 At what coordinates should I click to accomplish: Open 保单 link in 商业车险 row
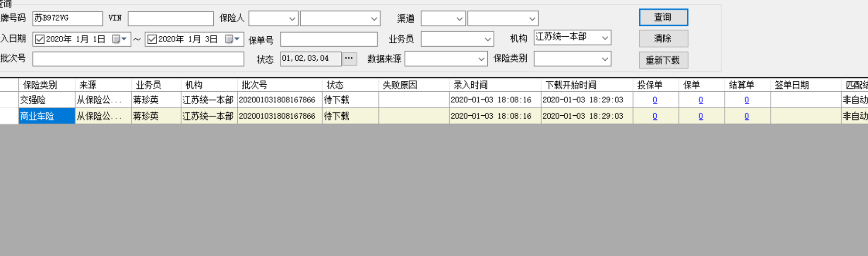(700, 116)
